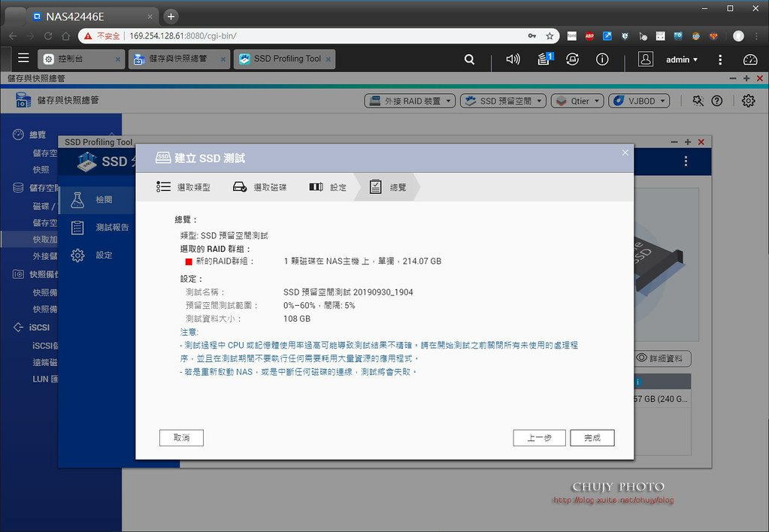Click the saved password key icon
Image resolution: width=769 pixels, height=532 pixels.
532,36
